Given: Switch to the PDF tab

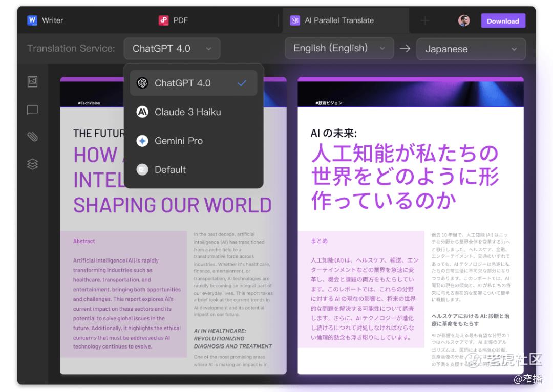Looking at the screenshot, I should (x=173, y=20).
